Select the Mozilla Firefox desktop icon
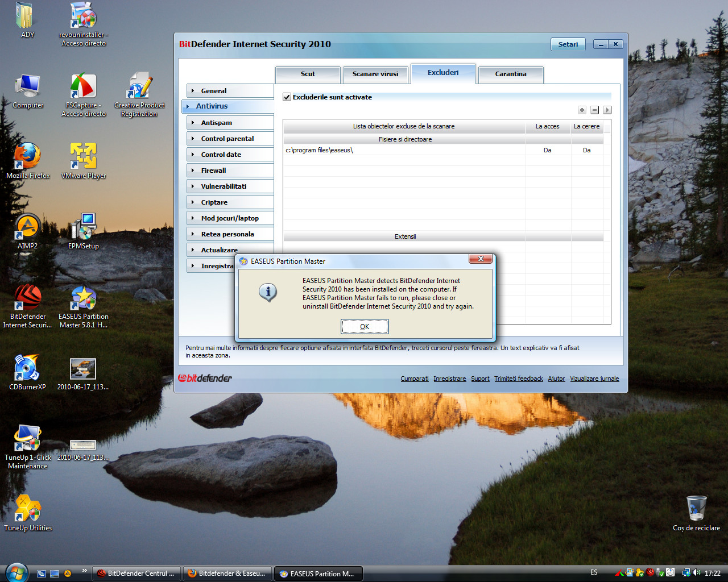The width and height of the screenshot is (728, 582). tap(27, 161)
